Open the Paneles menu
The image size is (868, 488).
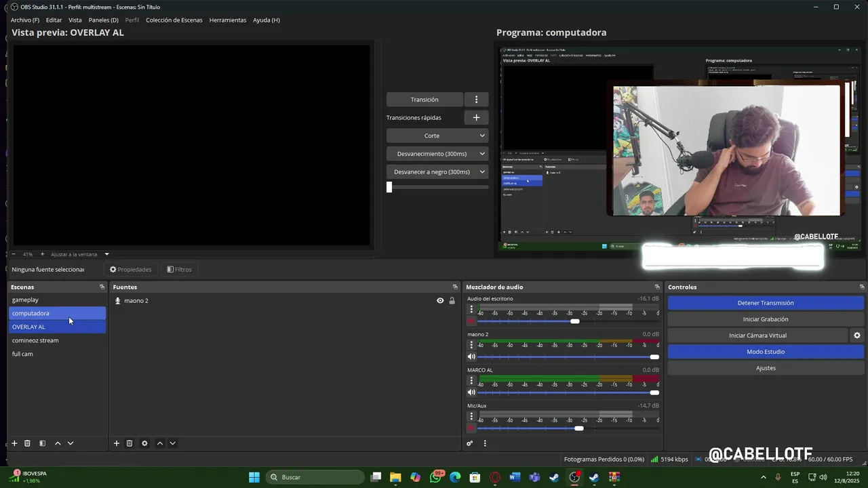point(103,20)
